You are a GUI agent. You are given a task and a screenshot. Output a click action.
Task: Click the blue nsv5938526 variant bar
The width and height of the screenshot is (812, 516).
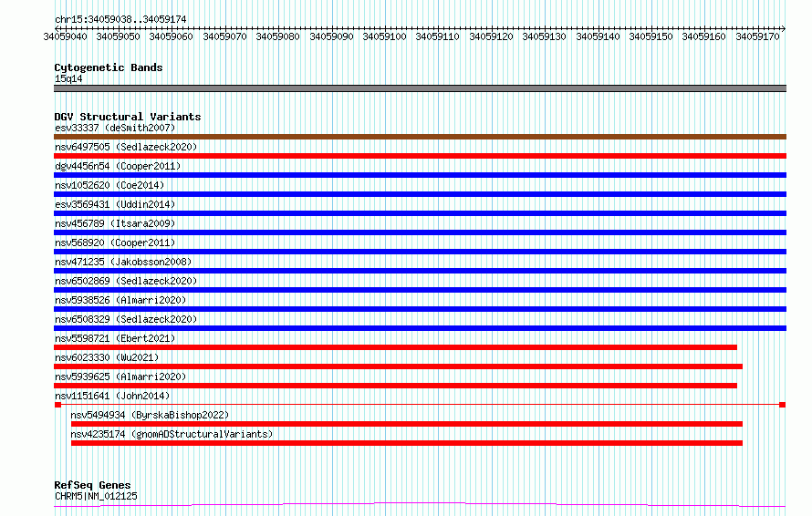(x=420, y=309)
